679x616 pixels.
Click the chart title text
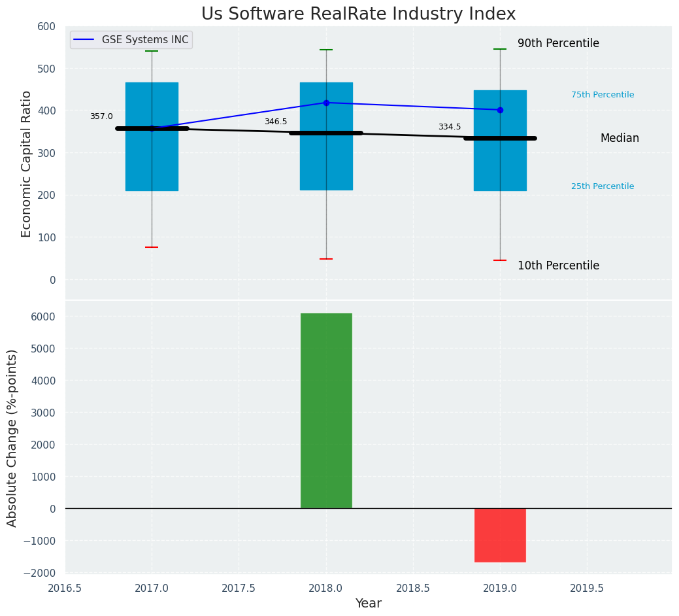[x=358, y=14]
